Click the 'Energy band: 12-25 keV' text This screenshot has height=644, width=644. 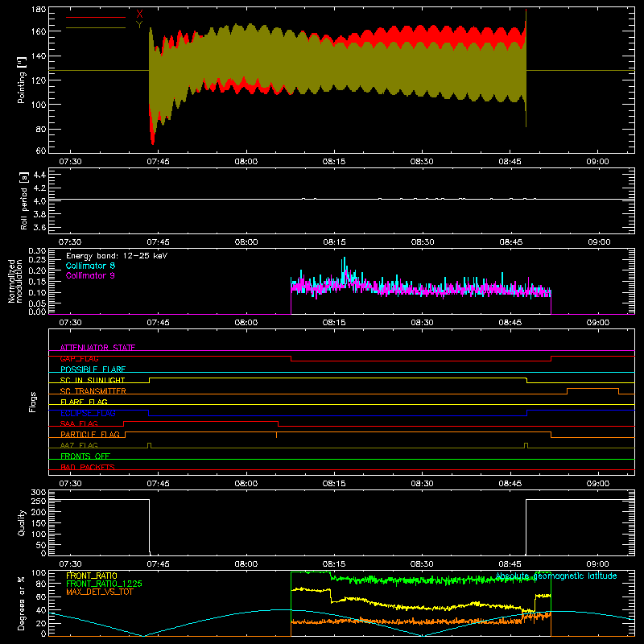click(x=117, y=256)
